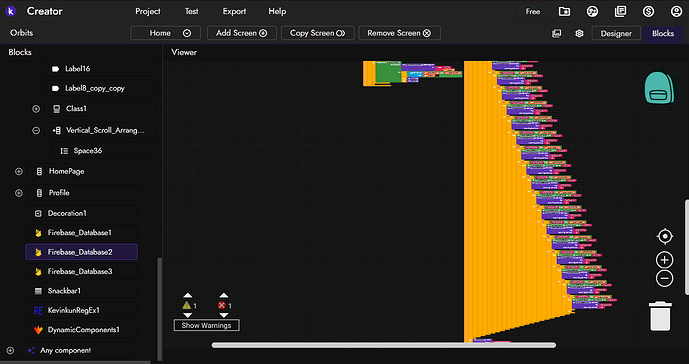Click the Add Screen button
Screen dimensions: 689x364
242,33
